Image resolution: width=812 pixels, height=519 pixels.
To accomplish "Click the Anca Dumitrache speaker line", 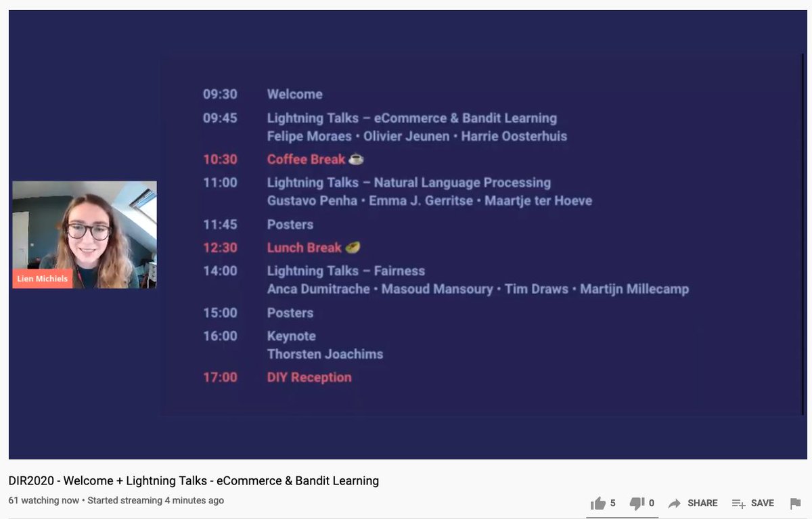I will 478,289.
